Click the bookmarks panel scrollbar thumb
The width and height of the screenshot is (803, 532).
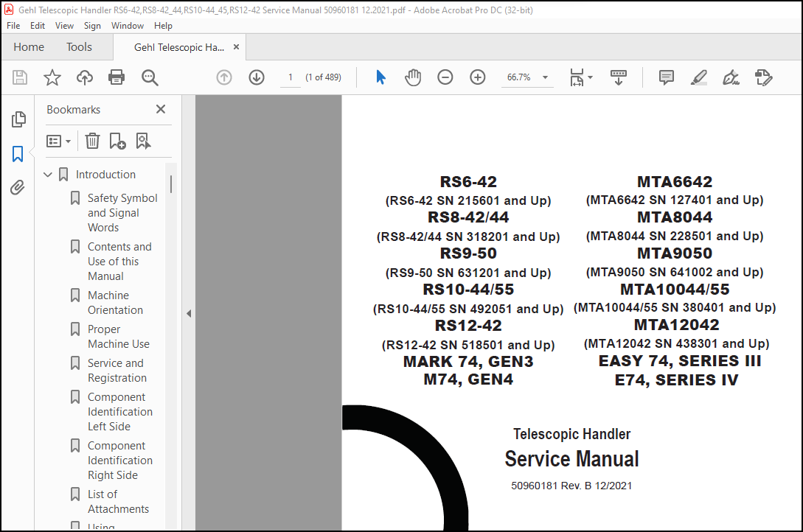(171, 184)
